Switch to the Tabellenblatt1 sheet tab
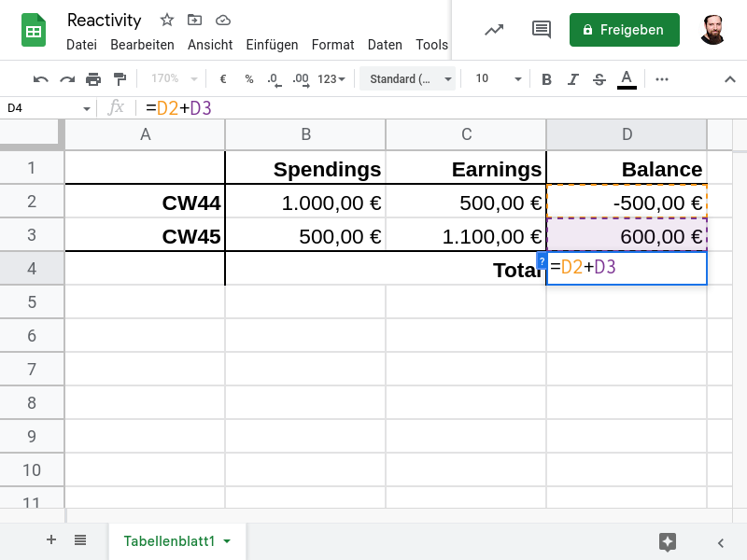This screenshot has height=560, width=747. [170, 541]
